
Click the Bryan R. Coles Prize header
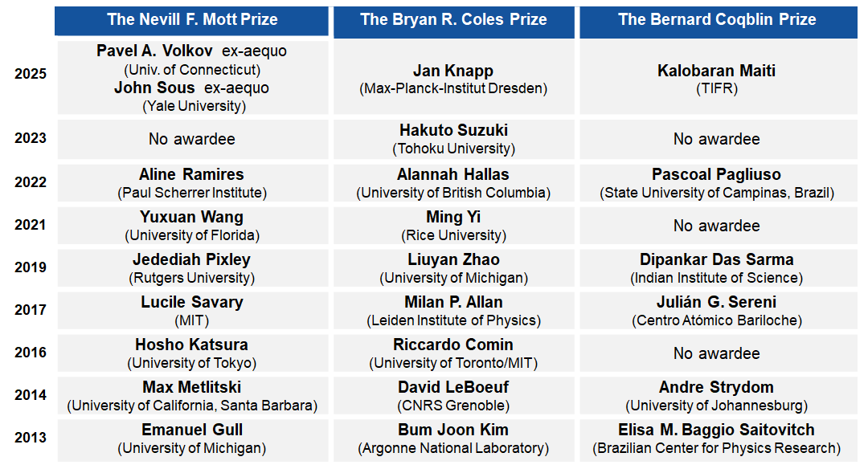[453, 20]
